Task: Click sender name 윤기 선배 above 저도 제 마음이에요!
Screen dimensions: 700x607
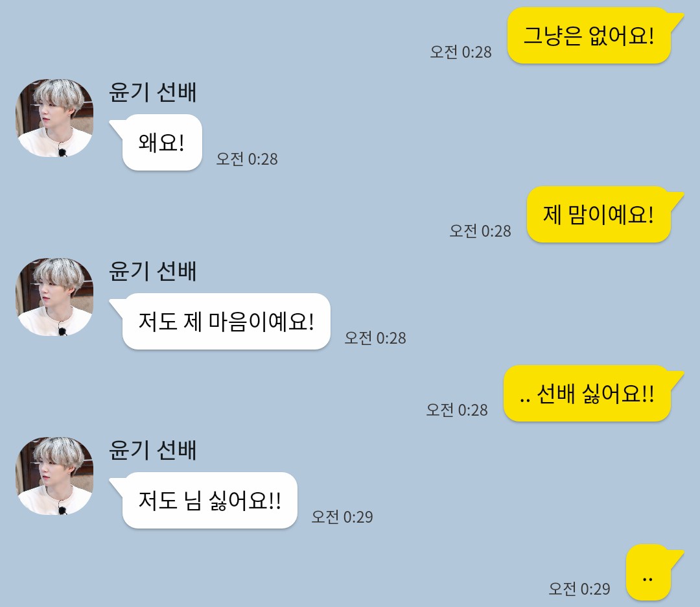Action: coord(153,271)
